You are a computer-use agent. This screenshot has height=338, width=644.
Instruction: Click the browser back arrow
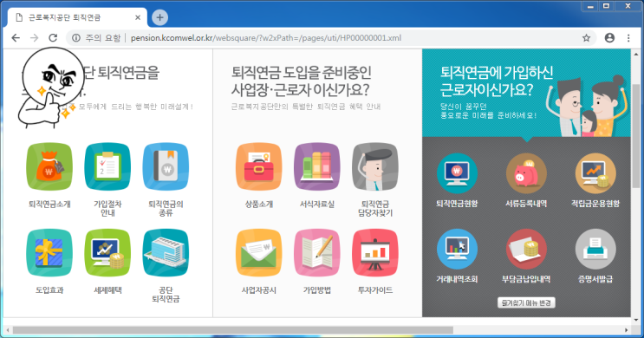point(16,38)
